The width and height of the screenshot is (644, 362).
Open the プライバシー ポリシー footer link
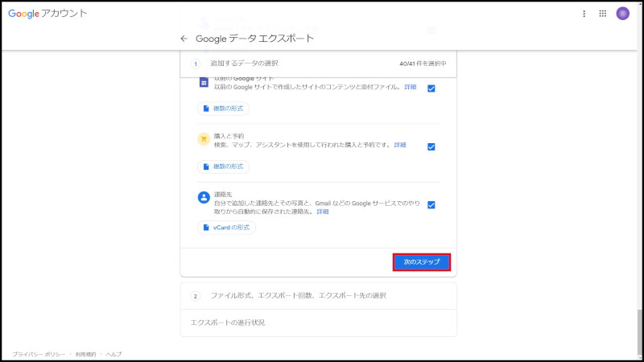coord(39,354)
